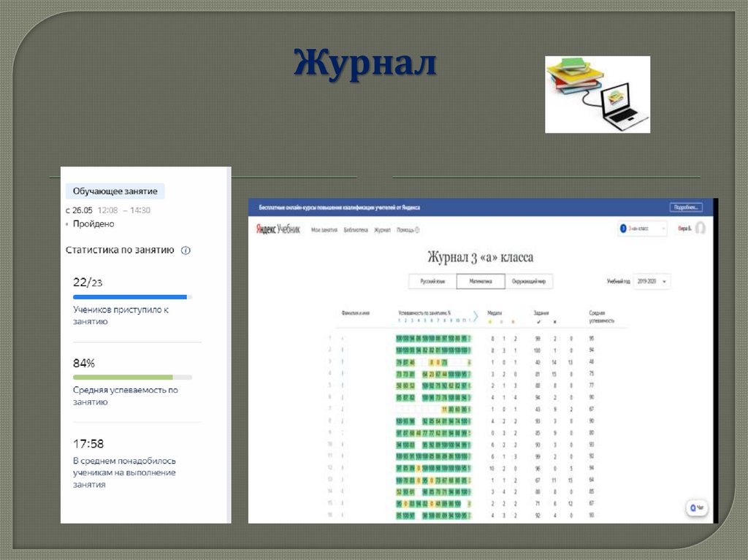Open the 3 «а» класс dropdown
The width and height of the screenshot is (748, 560).
point(643,229)
